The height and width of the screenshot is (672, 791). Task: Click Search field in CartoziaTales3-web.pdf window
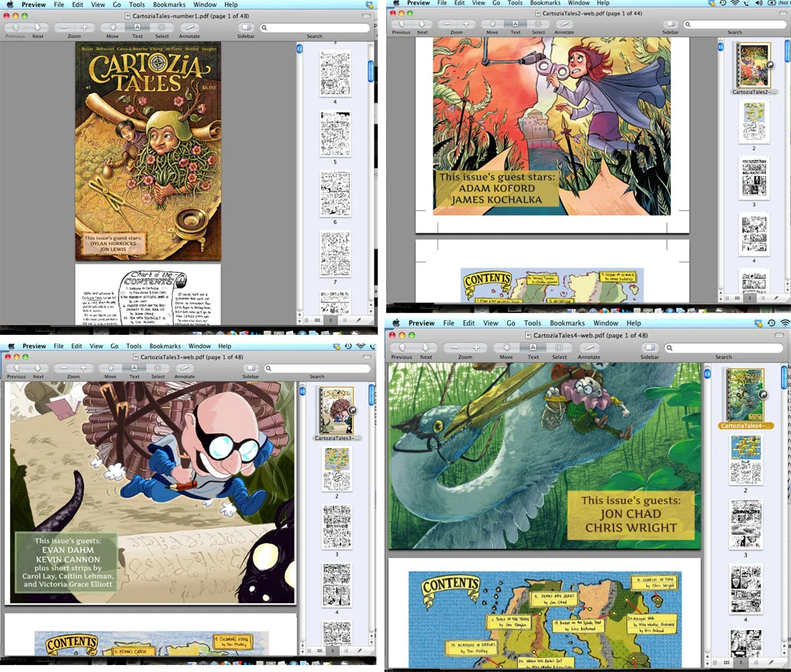317,368
